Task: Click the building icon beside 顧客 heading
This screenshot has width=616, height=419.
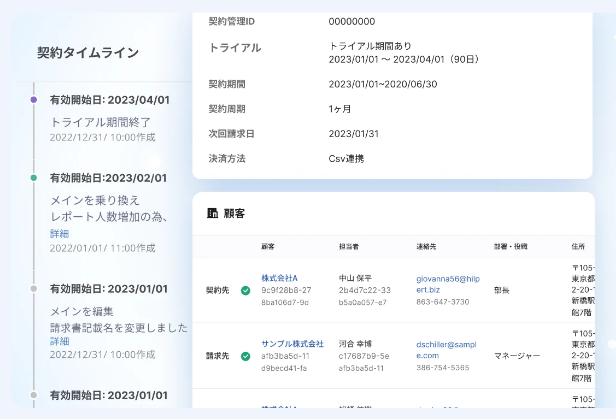Action: 212,214
